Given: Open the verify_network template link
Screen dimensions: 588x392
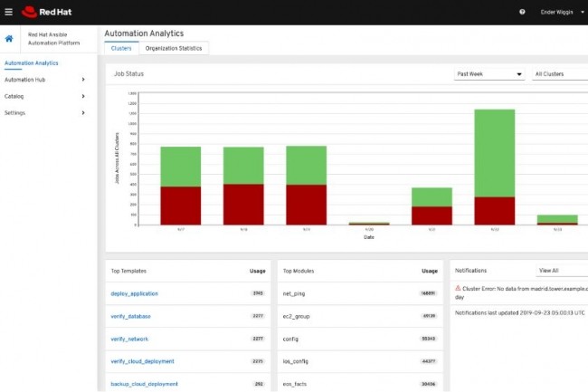Looking at the screenshot, I should tap(129, 339).
